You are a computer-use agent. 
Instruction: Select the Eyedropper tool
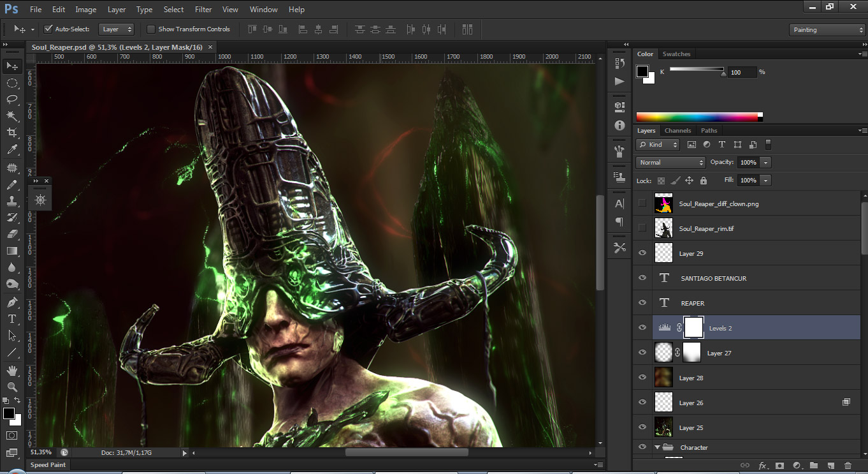pos(12,150)
